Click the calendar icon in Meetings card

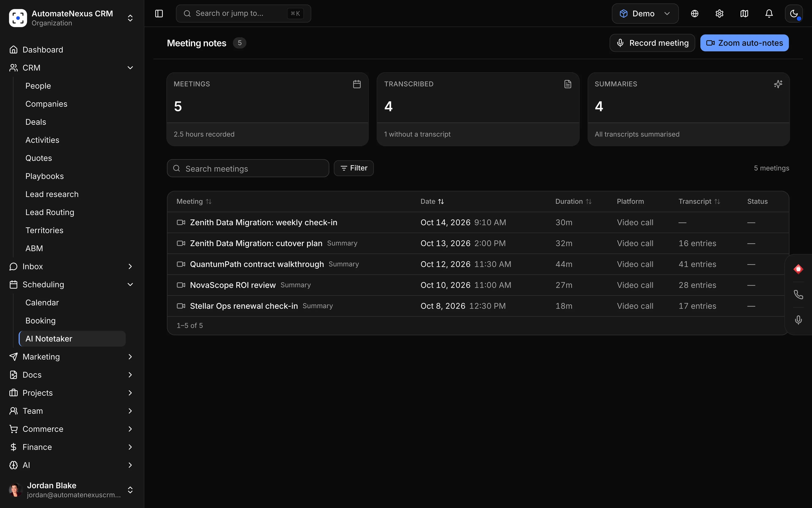coord(357,84)
